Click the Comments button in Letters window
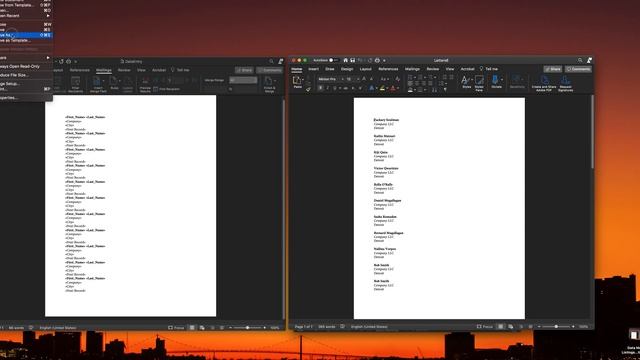640x360 pixels. [579, 69]
